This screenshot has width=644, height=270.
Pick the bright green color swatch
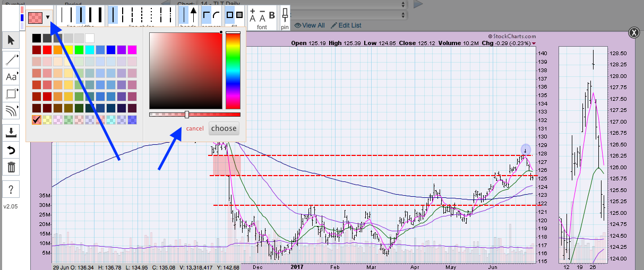click(x=79, y=50)
